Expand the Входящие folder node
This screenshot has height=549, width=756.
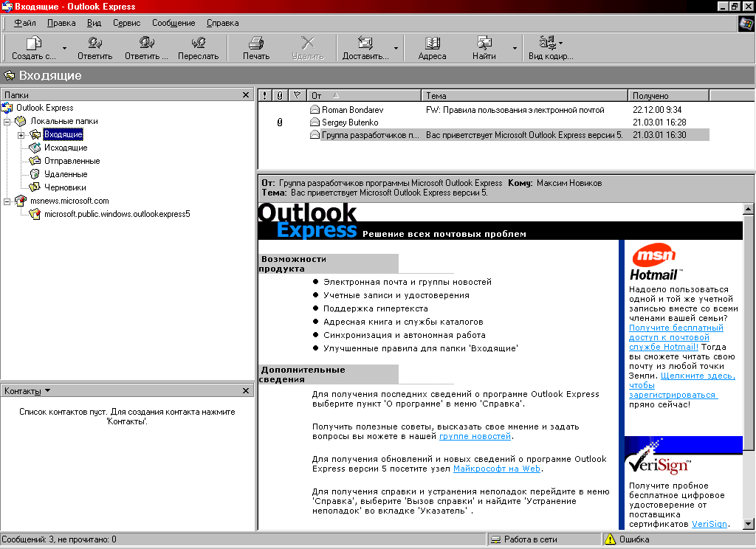pos(21,135)
